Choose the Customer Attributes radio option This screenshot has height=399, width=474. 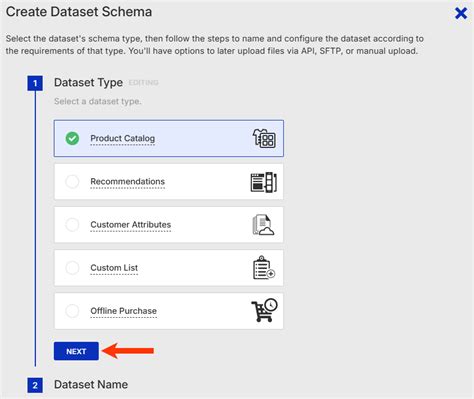[x=72, y=225]
